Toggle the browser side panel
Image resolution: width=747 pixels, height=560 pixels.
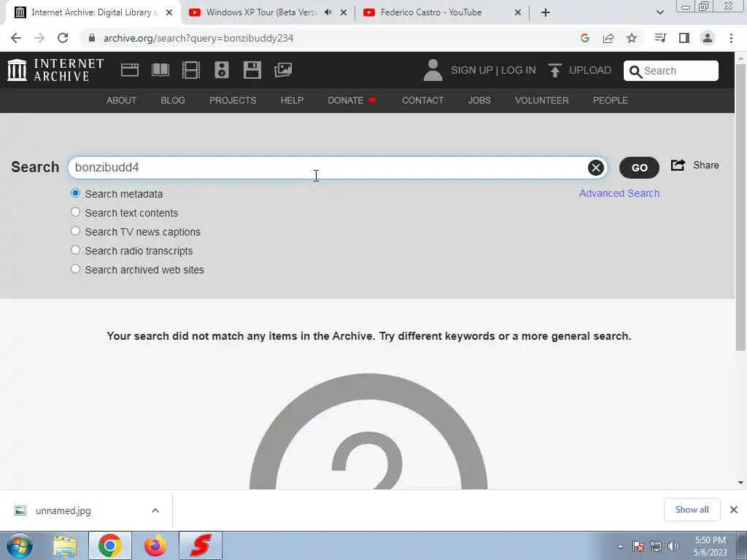click(684, 38)
